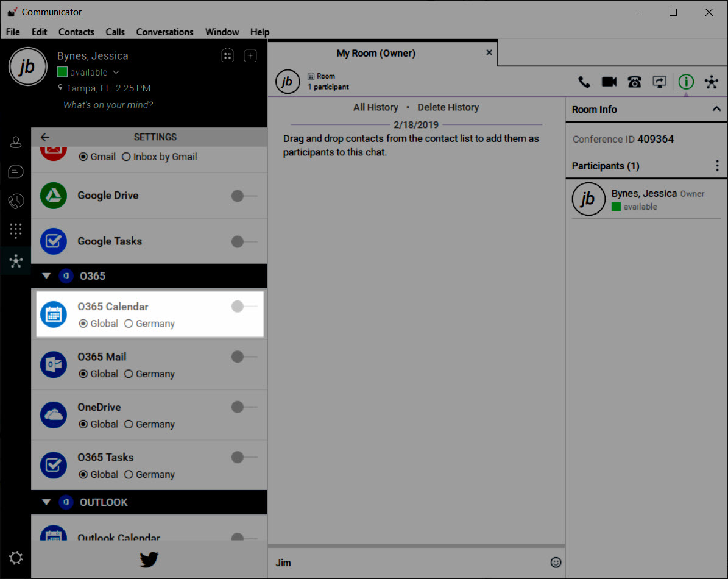Start screen sharing with monitor icon

(659, 82)
